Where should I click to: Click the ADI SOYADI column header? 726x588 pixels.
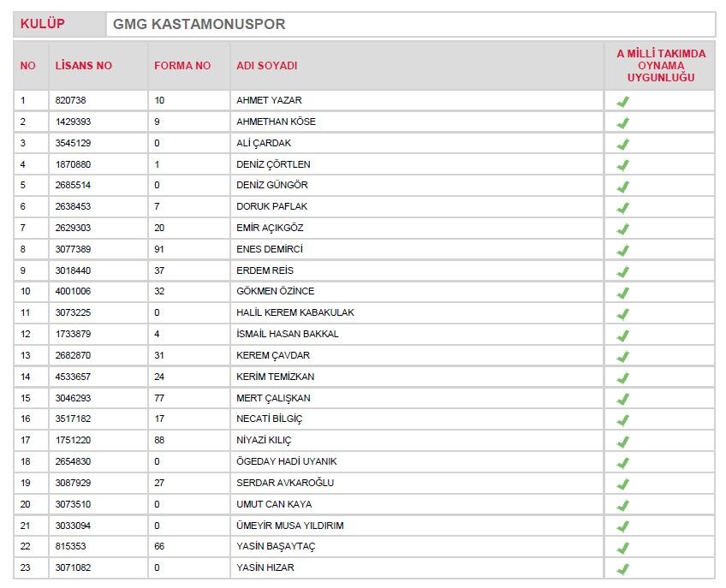267,66
